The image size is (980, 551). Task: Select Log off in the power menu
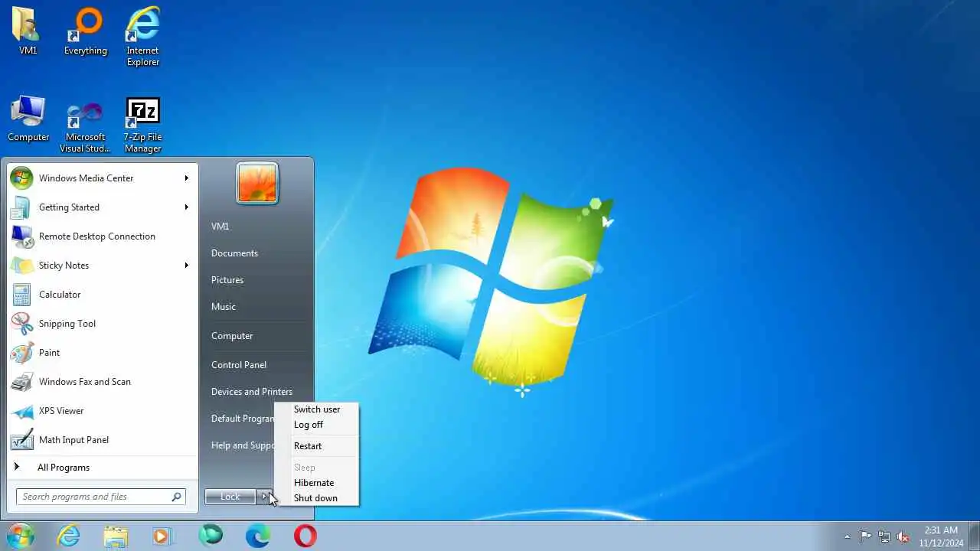tap(317, 425)
